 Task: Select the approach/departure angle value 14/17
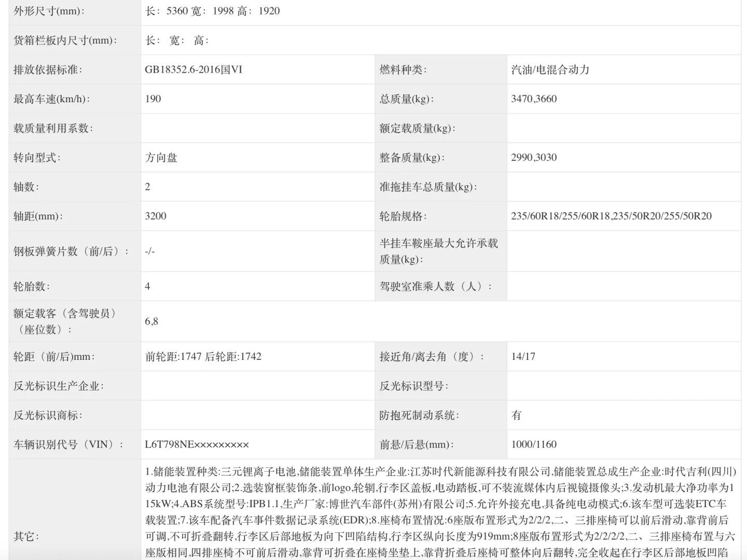[523, 357]
